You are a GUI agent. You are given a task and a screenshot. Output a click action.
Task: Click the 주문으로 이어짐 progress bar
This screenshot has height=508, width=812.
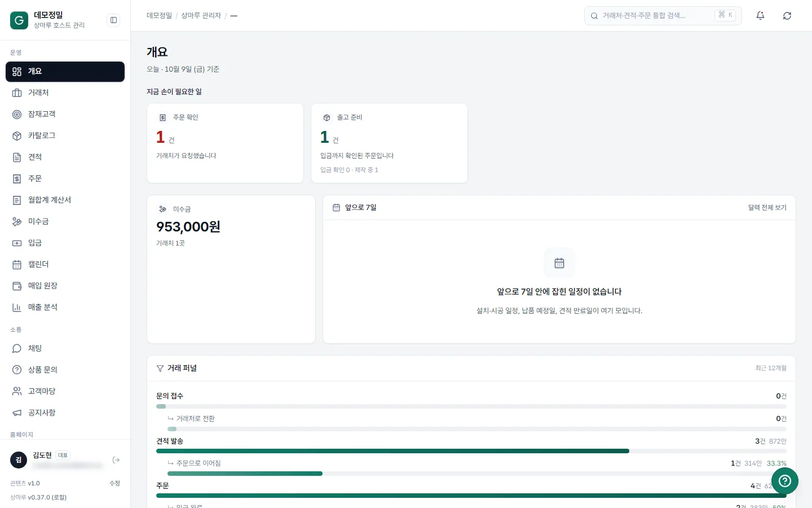click(477, 474)
